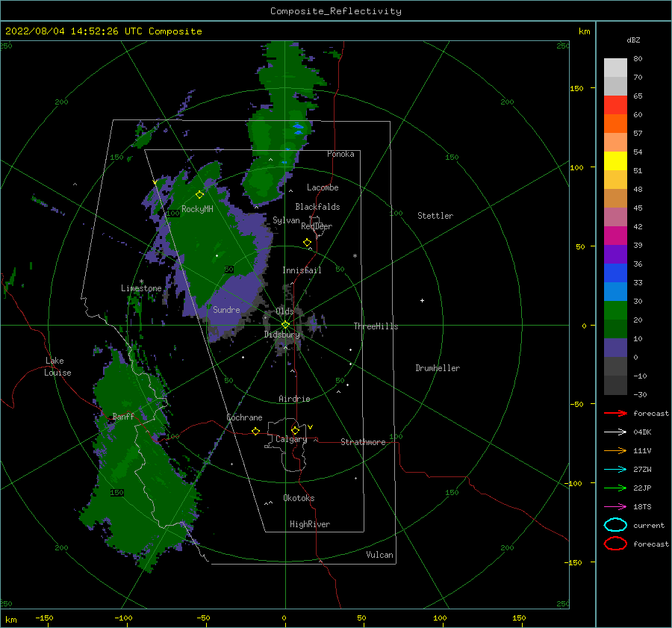The height and width of the screenshot is (628, 672).
Task: Click the Sylvan label
Action: click(x=286, y=220)
